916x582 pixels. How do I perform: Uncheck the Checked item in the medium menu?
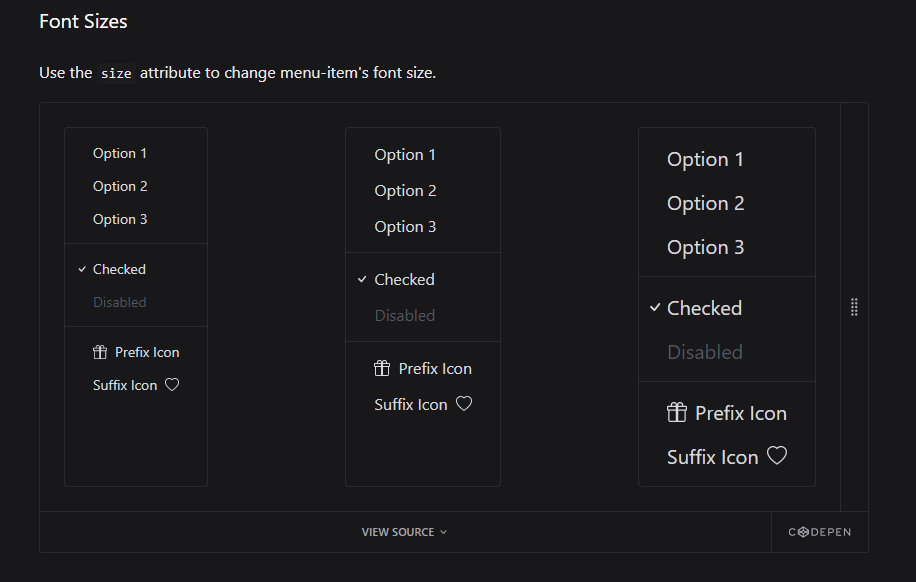[x=404, y=278]
